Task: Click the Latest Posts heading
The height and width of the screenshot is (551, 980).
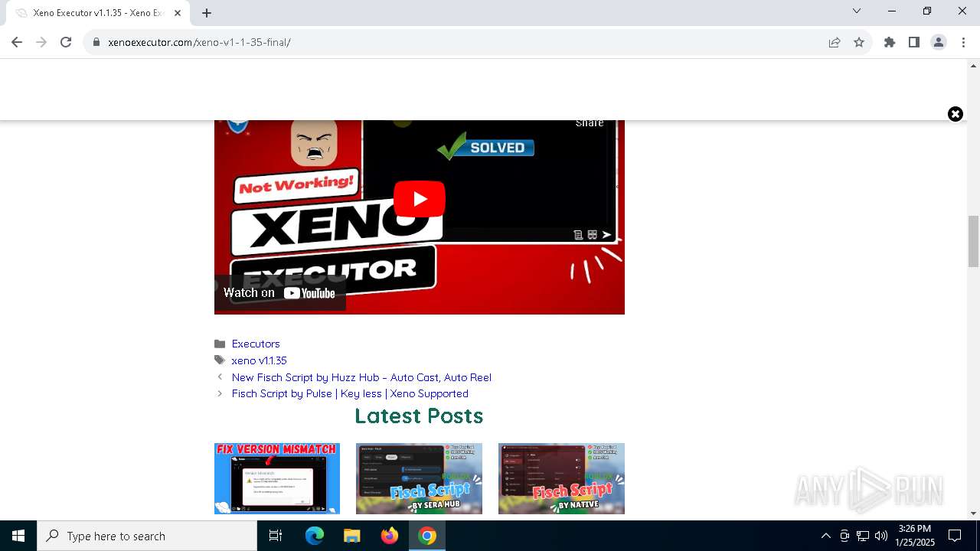Action: click(419, 416)
